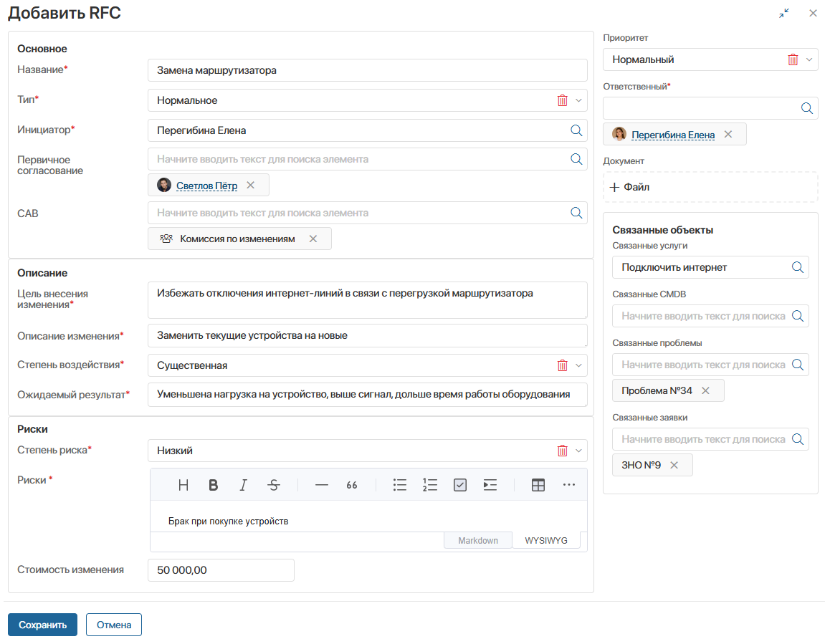Remove the Проблема №34 tag
This screenshot has width=825, height=644.
pyautogui.click(x=705, y=390)
